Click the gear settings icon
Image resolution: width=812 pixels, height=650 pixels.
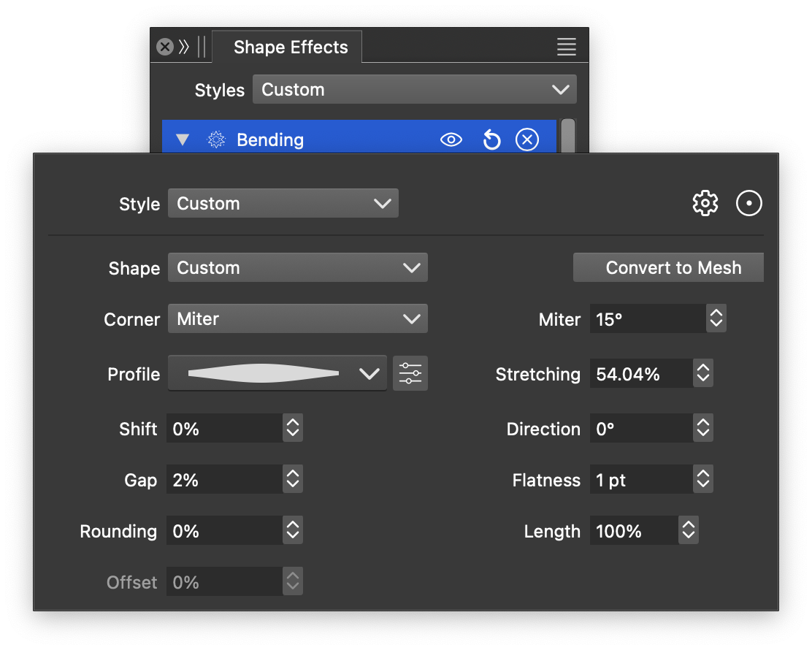pyautogui.click(x=705, y=203)
